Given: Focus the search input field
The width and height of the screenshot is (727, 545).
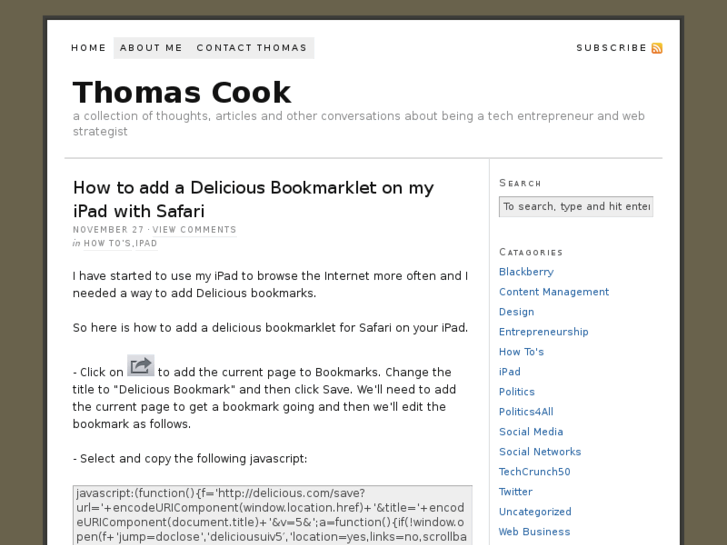Looking at the screenshot, I should pyautogui.click(x=576, y=206).
